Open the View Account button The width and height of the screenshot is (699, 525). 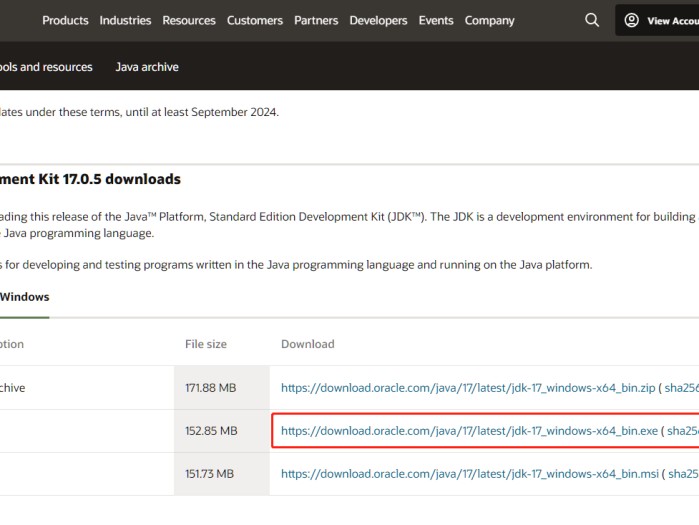pos(670,21)
